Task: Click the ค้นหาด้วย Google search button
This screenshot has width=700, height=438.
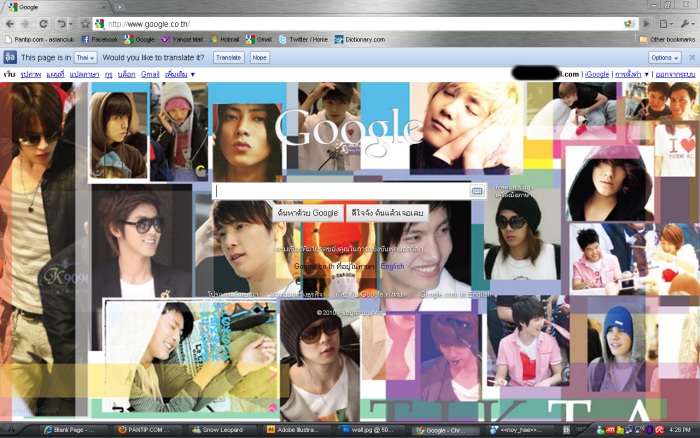Action: click(x=308, y=213)
